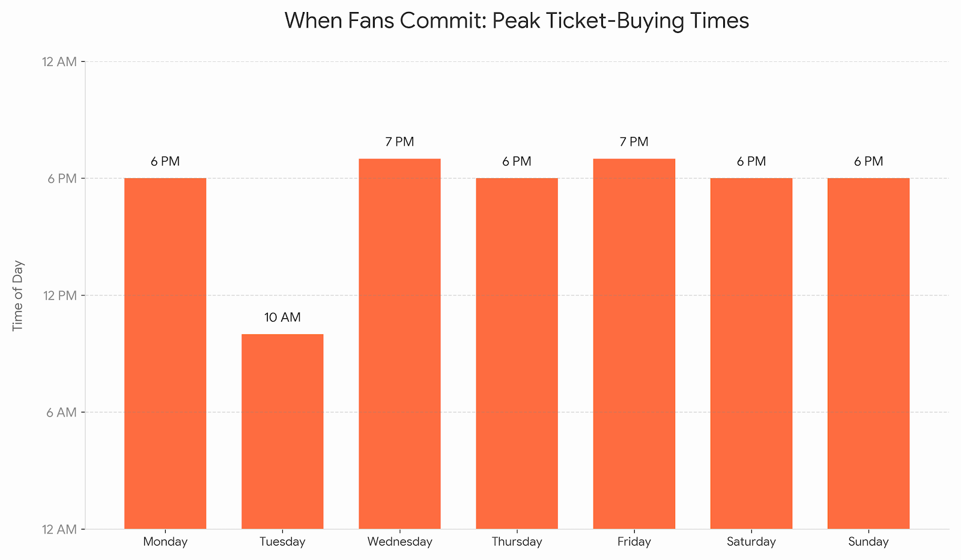Select the Saturday bar
Screen dimensions: 961x560
click(751, 353)
